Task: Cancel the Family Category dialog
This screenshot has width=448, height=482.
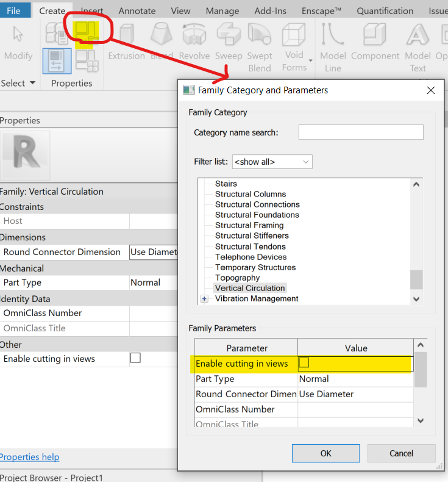Action: click(x=401, y=453)
